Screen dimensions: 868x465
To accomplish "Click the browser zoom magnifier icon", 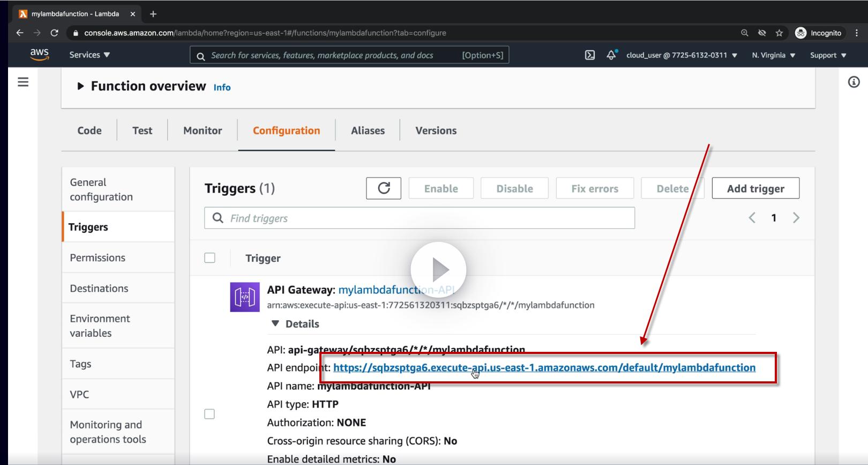I will [x=745, y=33].
